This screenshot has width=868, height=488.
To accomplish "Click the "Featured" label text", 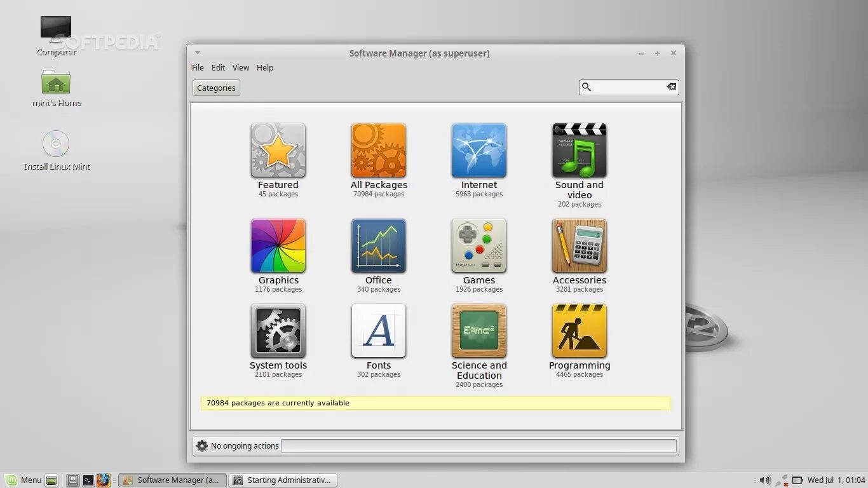I will click(x=278, y=185).
